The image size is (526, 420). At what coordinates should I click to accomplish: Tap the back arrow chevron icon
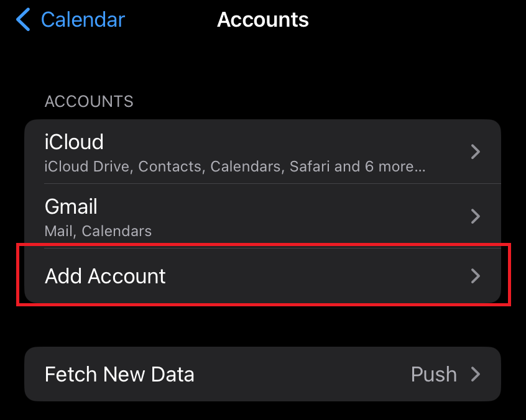(x=24, y=20)
